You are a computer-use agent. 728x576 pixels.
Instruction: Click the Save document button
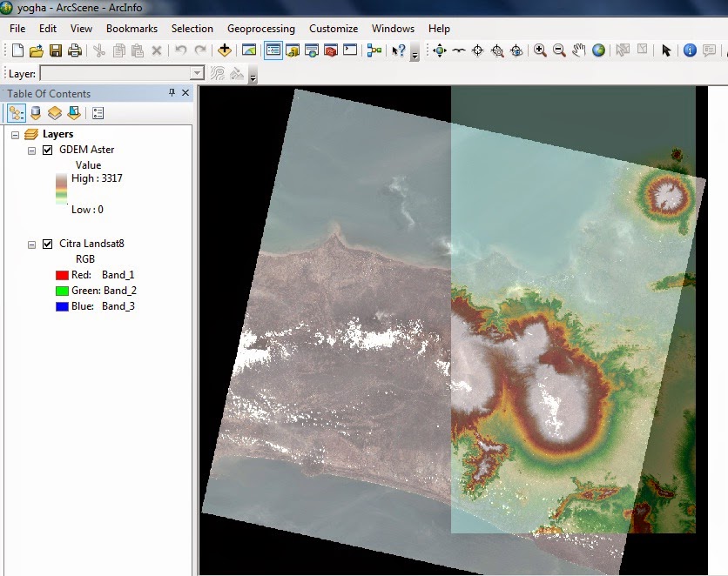tap(56, 50)
